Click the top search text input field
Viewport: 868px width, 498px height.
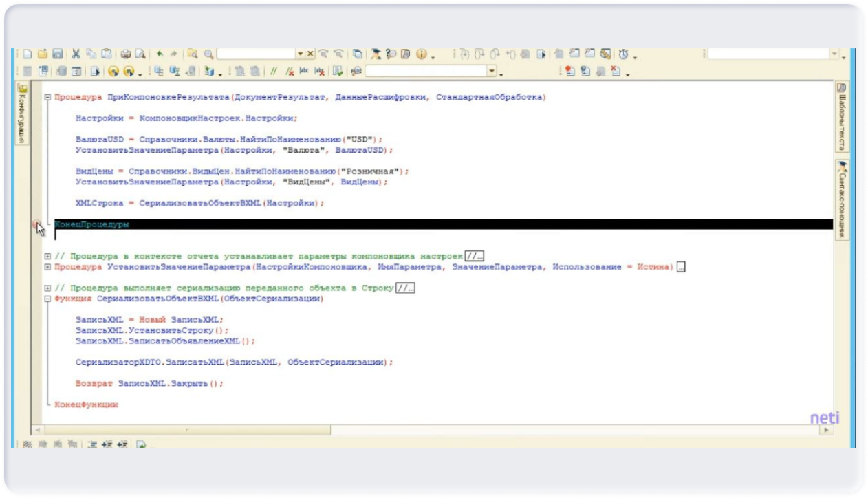[x=256, y=54]
